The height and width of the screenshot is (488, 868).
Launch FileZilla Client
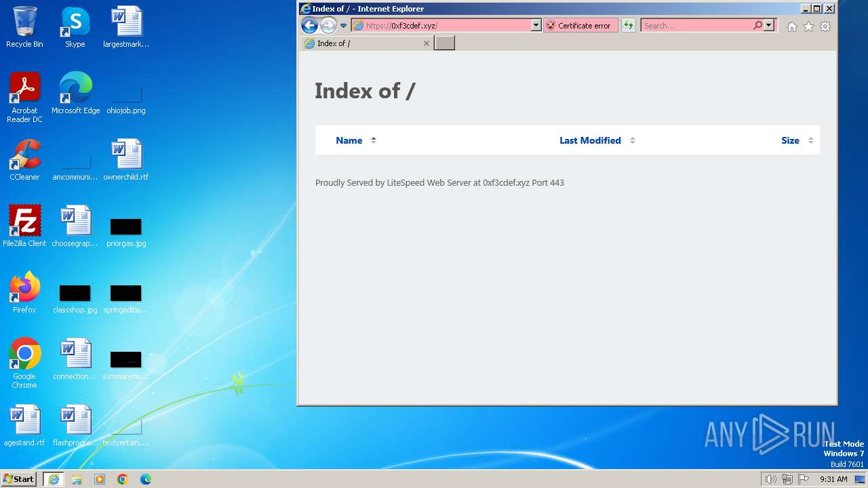click(x=24, y=227)
